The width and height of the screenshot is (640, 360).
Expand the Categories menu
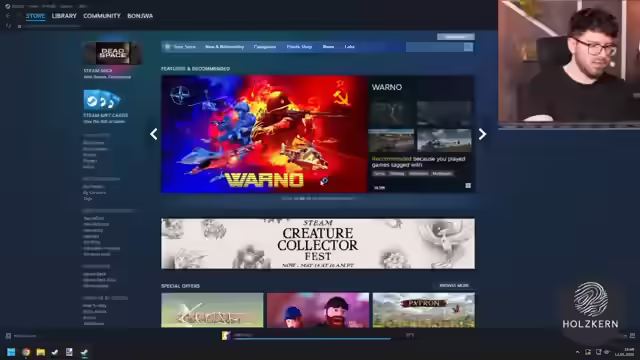click(265, 47)
